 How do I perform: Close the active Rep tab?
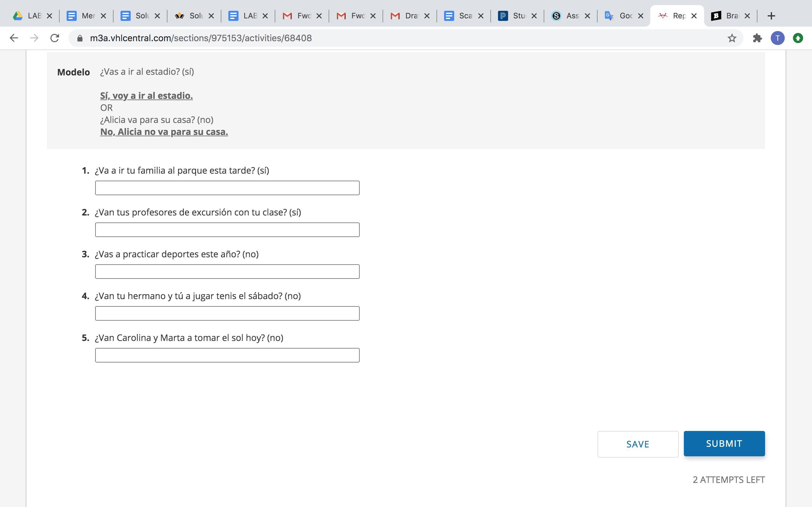click(694, 16)
